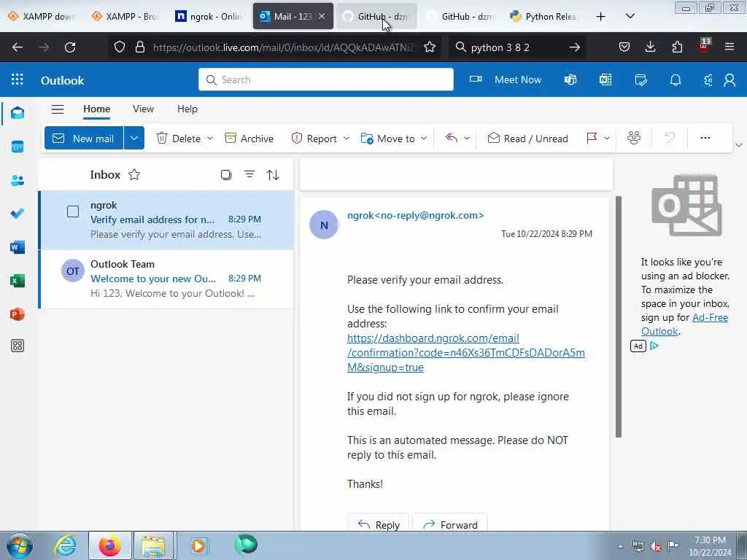Image resolution: width=747 pixels, height=560 pixels.
Task: Expand the flag options dropdown arrow
Action: (607, 138)
